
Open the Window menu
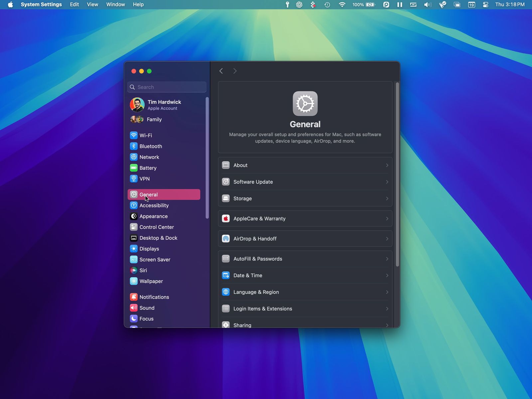coord(115,4)
